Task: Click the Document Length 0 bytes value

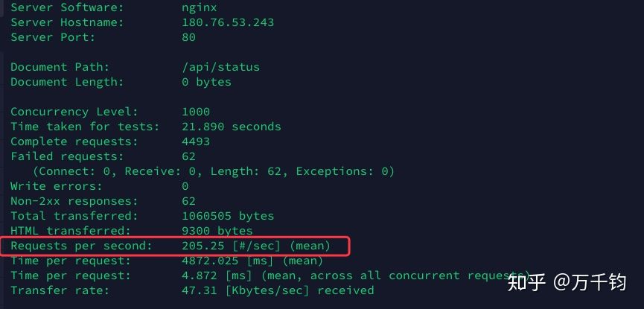Action: pos(206,82)
